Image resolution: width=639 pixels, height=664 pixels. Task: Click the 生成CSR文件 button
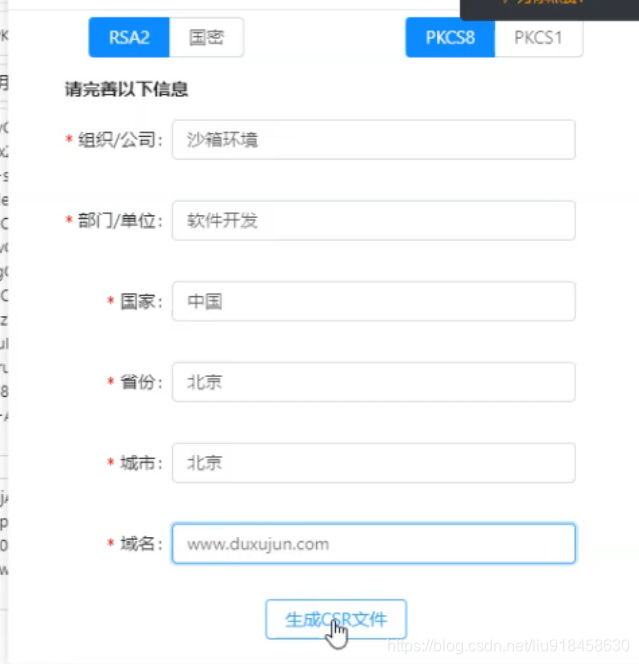[336, 619]
